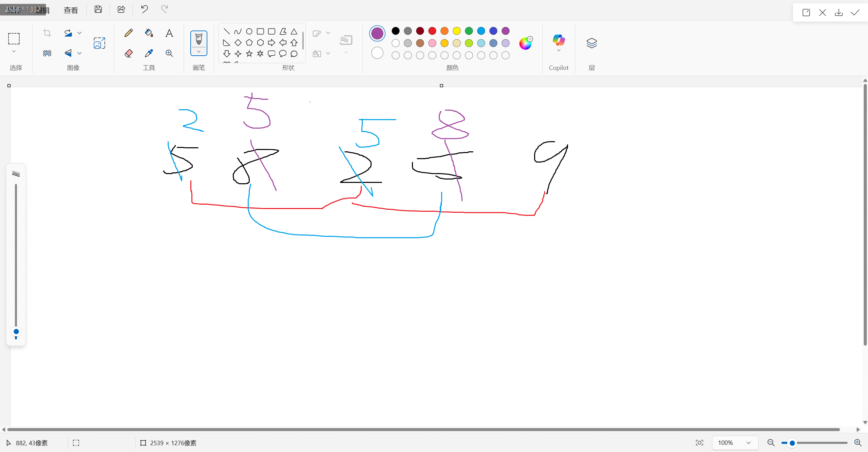This screenshot has width=868, height=452.
Task: Click the Resize image icon
Action: click(99, 43)
